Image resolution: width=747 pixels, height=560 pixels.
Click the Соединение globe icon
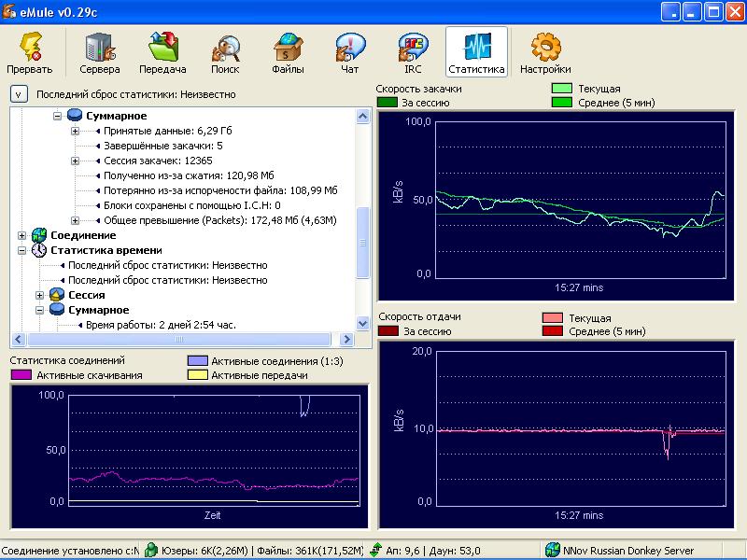pyautogui.click(x=38, y=235)
